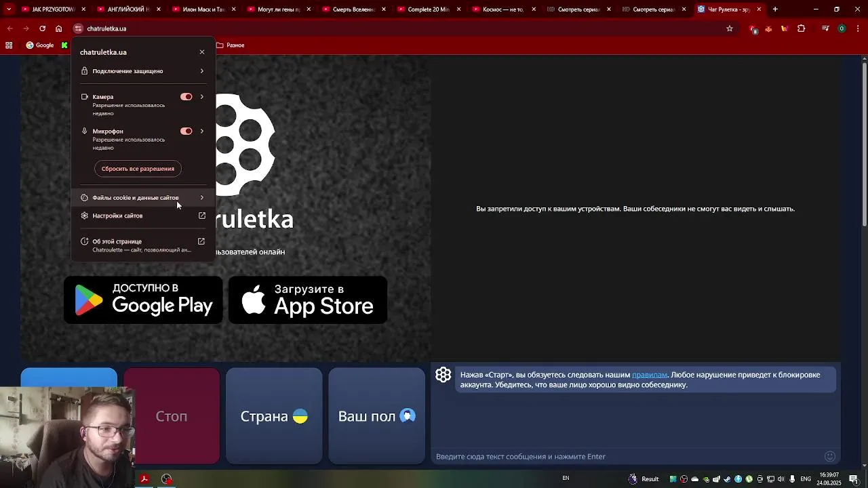Click external-link icon for Об этой странице

201,241
